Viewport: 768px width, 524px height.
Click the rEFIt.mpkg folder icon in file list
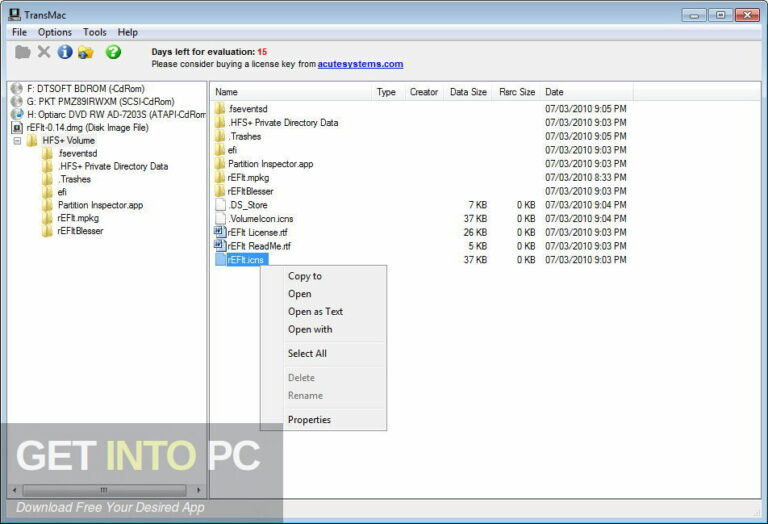pyautogui.click(x=220, y=177)
